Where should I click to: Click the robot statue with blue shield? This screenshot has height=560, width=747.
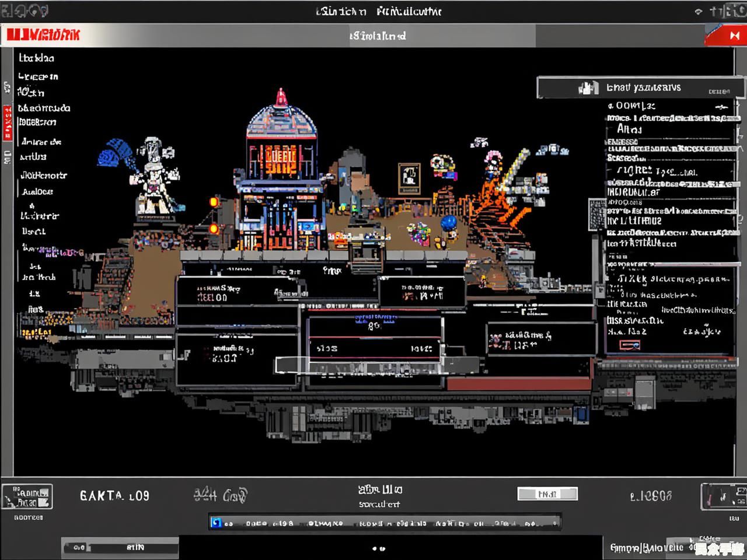149,175
